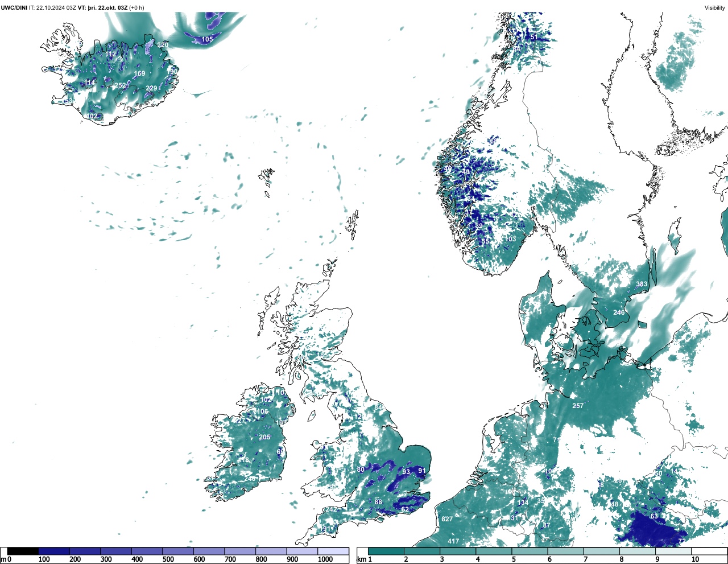Click the 'VT: þri. 22.okt. 03Z' valid time
The width and height of the screenshot is (728, 564).
(102, 7)
